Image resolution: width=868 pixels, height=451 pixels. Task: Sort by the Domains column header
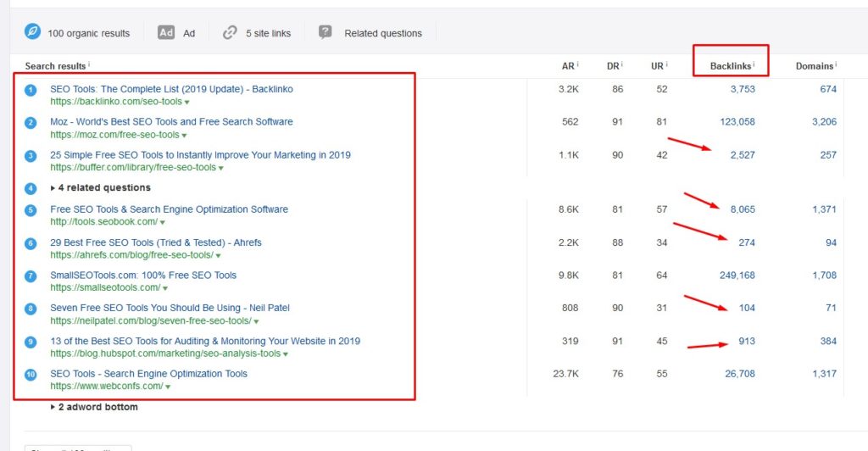(815, 66)
